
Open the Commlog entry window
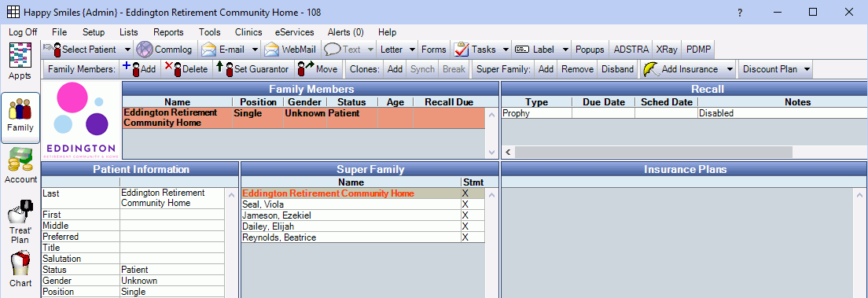165,50
